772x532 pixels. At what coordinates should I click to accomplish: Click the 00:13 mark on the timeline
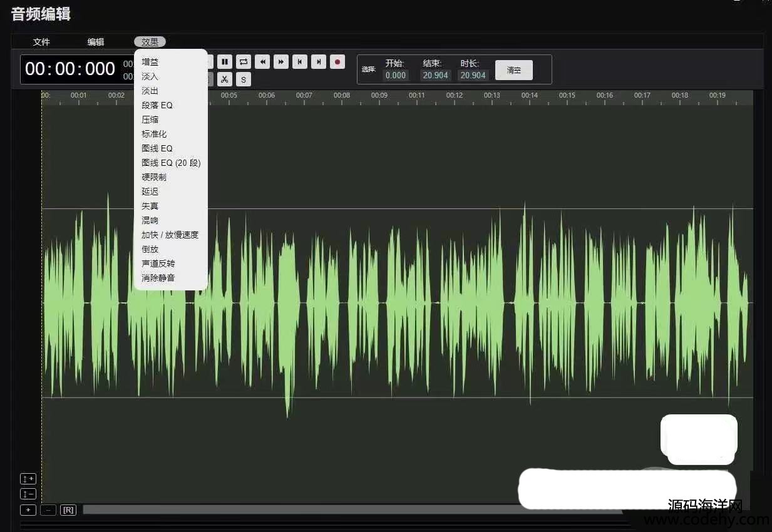492,95
